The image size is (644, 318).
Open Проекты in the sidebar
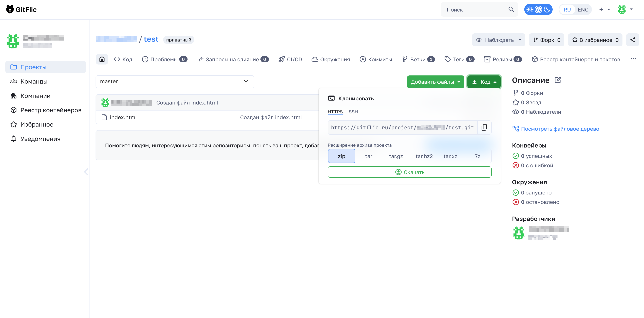(x=46, y=67)
